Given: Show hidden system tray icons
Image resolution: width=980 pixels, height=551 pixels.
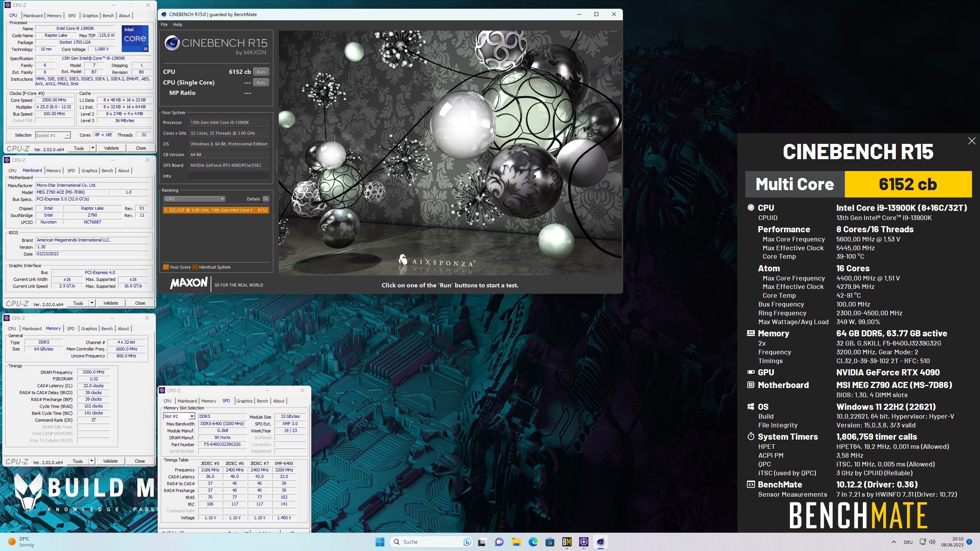Looking at the screenshot, I should click(893, 542).
